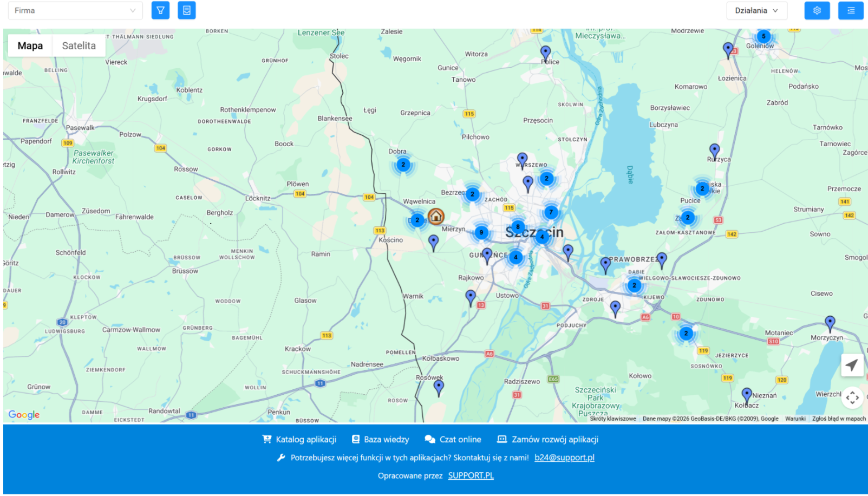Open the Działania dropdown menu
The image size is (868, 496).
[x=756, y=10]
